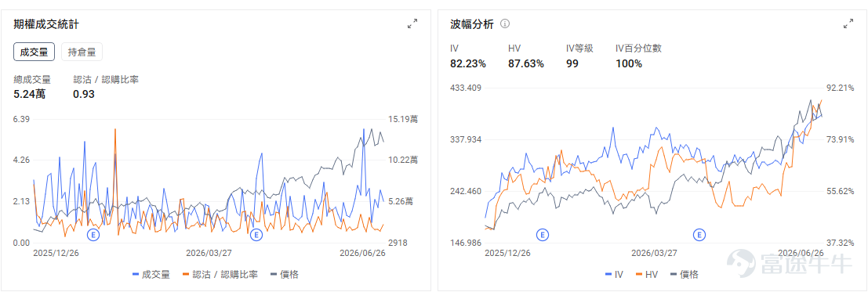Click the 337.934 axis label
Image resolution: width=868 pixels, height=292 pixels.
click(466, 139)
